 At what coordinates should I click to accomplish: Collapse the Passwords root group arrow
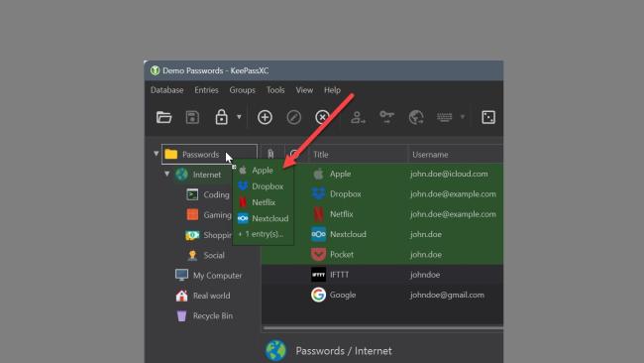(x=157, y=154)
